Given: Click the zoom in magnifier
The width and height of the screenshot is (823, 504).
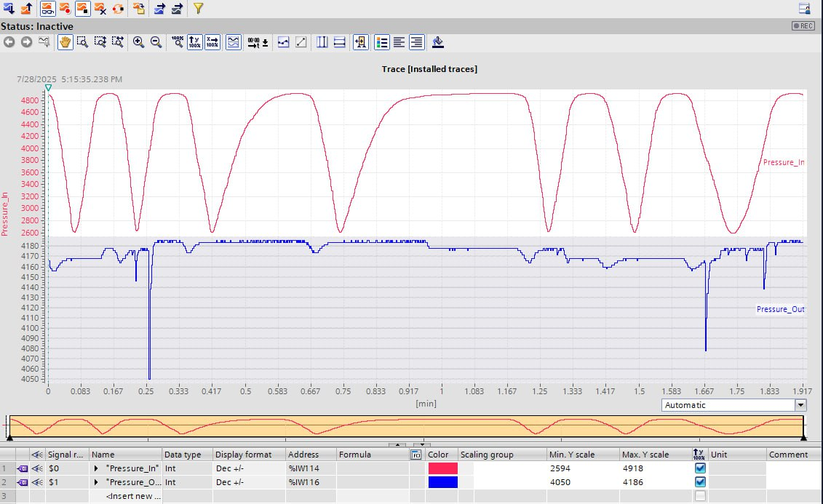Looking at the screenshot, I should (x=138, y=42).
